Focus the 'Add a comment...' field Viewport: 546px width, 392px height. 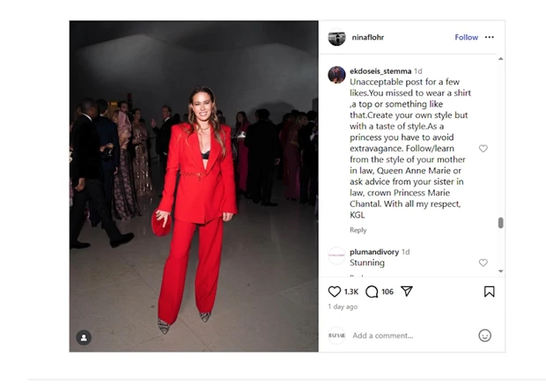(x=411, y=336)
